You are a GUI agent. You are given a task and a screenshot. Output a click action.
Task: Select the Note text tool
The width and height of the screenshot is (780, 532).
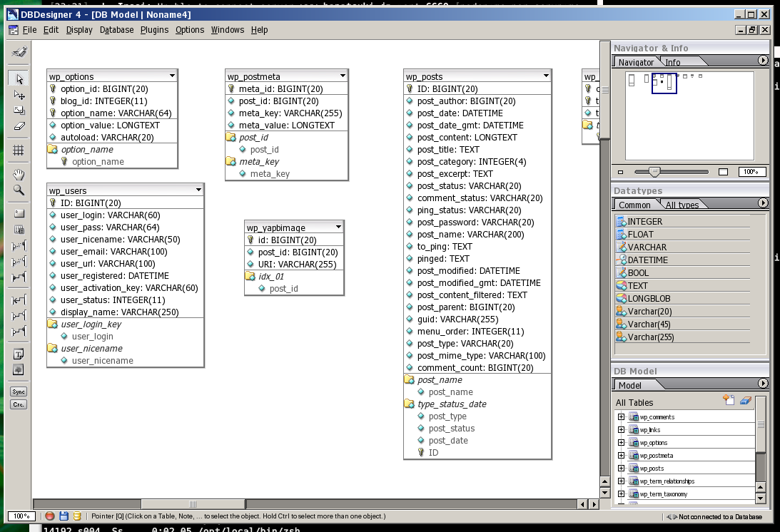[19, 354]
